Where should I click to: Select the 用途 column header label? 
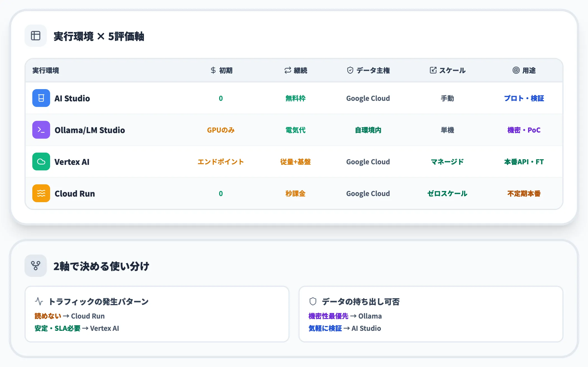tap(529, 70)
